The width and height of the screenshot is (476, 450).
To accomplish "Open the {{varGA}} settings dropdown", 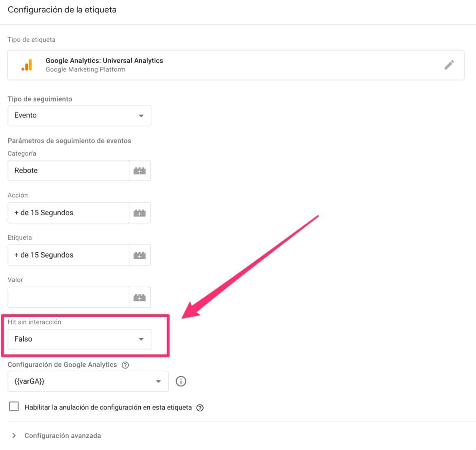I will pyautogui.click(x=88, y=381).
